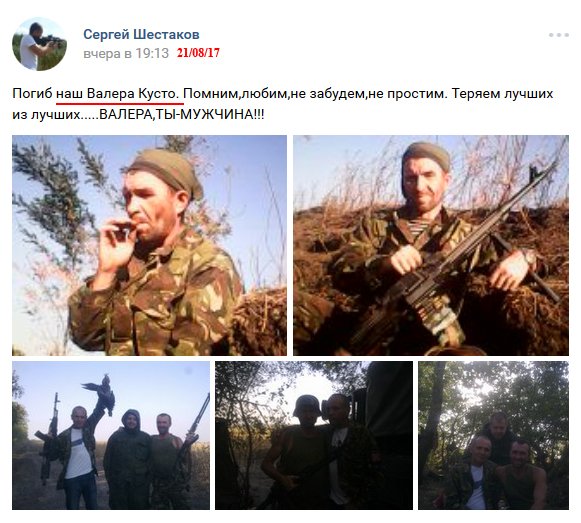Open the post options three-dot menu
This screenshot has width=581, height=523.
[x=559, y=35]
